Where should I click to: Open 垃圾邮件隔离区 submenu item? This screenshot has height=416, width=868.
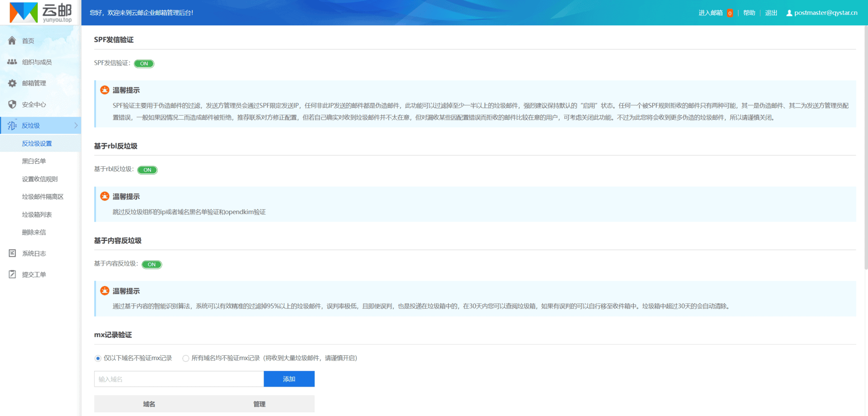pyautogui.click(x=43, y=197)
